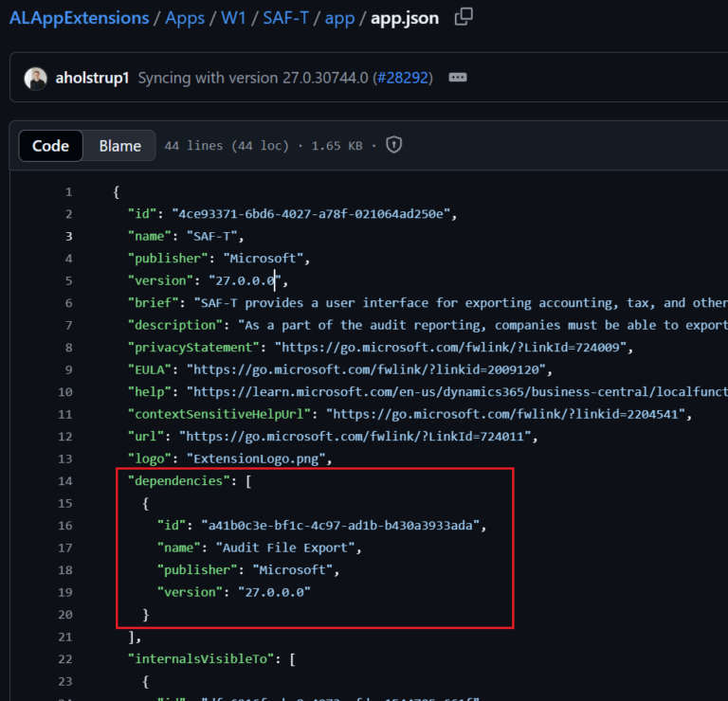Open the privacyStatement URL on line 8
Viewport: 728px width, 701px height.
point(451,348)
